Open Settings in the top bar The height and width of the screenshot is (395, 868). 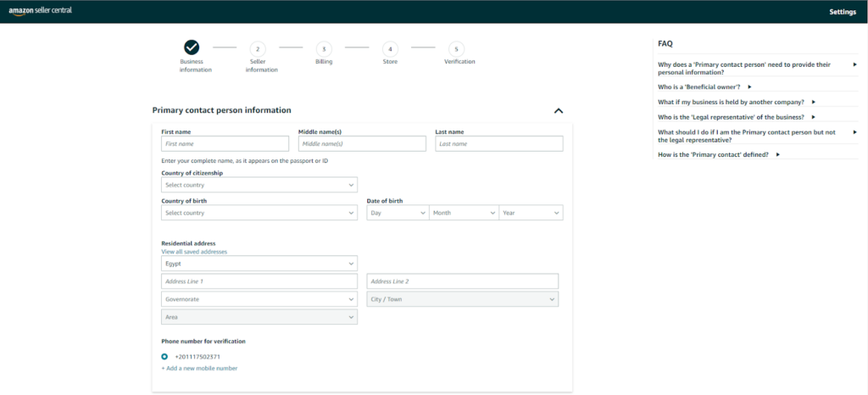click(x=843, y=12)
